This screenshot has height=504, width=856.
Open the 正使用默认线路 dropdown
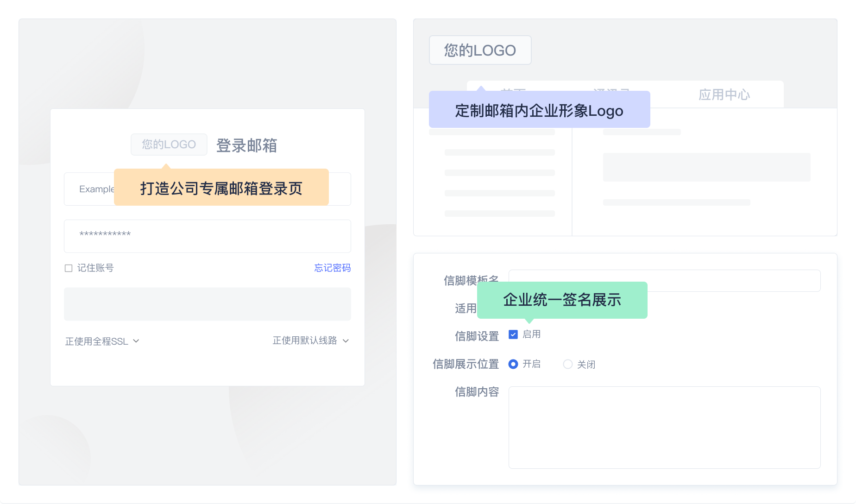[311, 341]
